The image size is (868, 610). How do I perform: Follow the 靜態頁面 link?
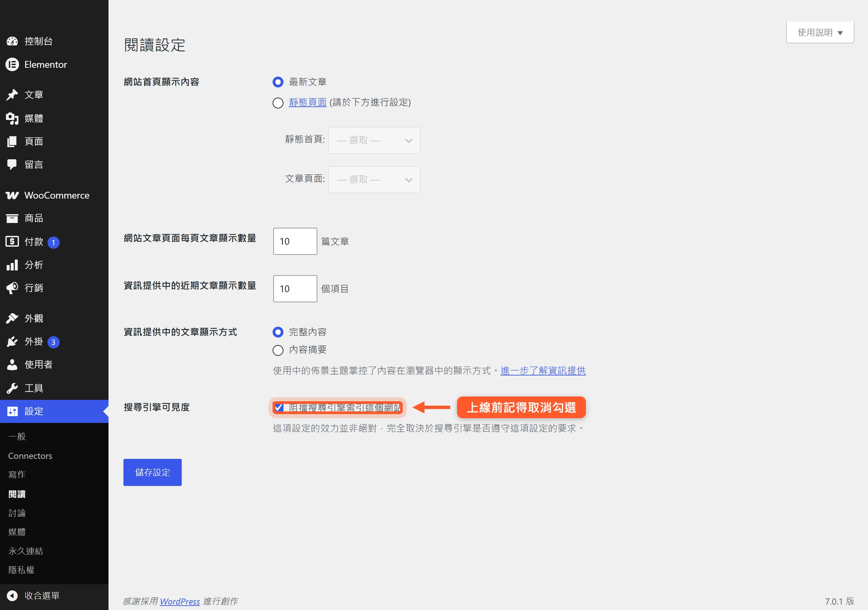tap(307, 102)
